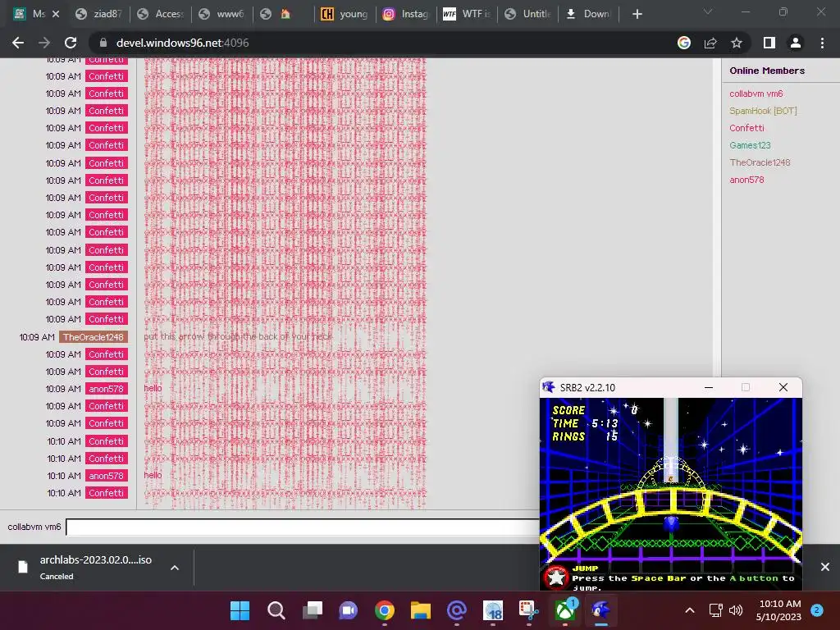Click the Online Members heading
Image resolution: width=840 pixels, height=630 pixels.
click(x=767, y=71)
